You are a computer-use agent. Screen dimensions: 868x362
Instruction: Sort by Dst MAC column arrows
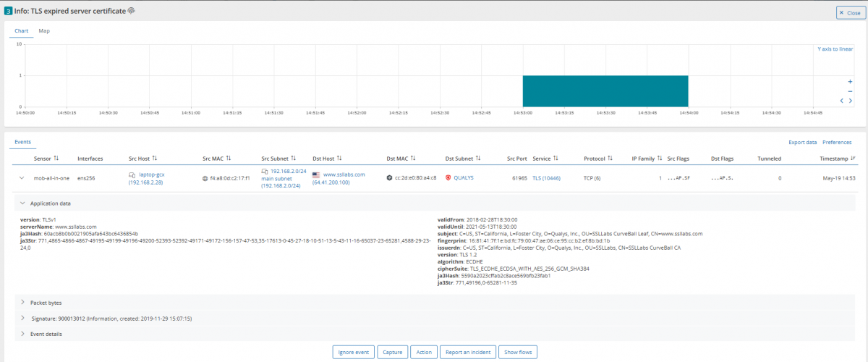pos(414,158)
